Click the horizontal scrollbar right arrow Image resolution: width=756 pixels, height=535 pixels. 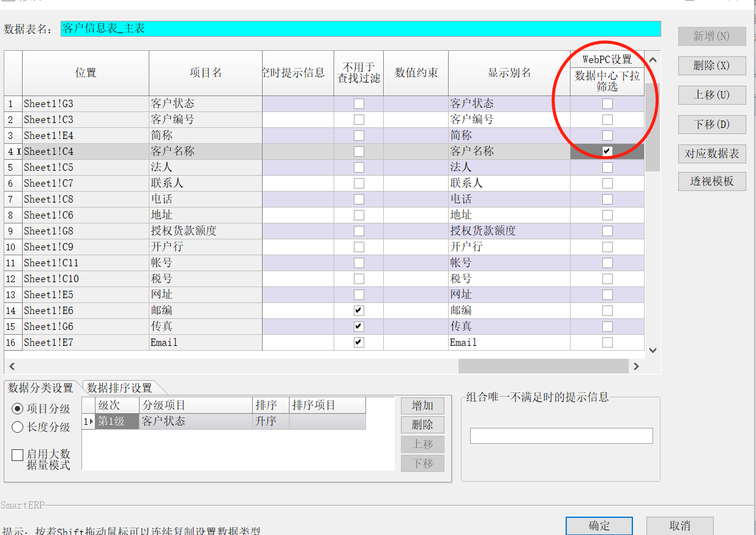coord(637,366)
